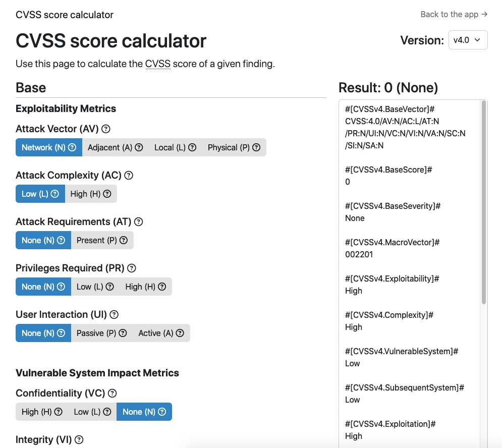Image resolution: width=502 pixels, height=448 pixels.
Task: Set Attack Requirements to Present (P)
Action: [102, 240]
